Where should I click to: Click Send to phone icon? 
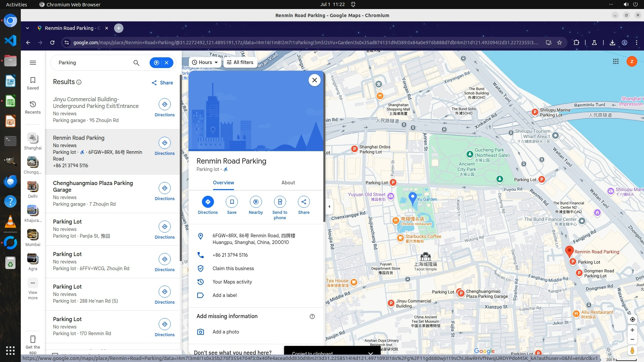(x=280, y=202)
